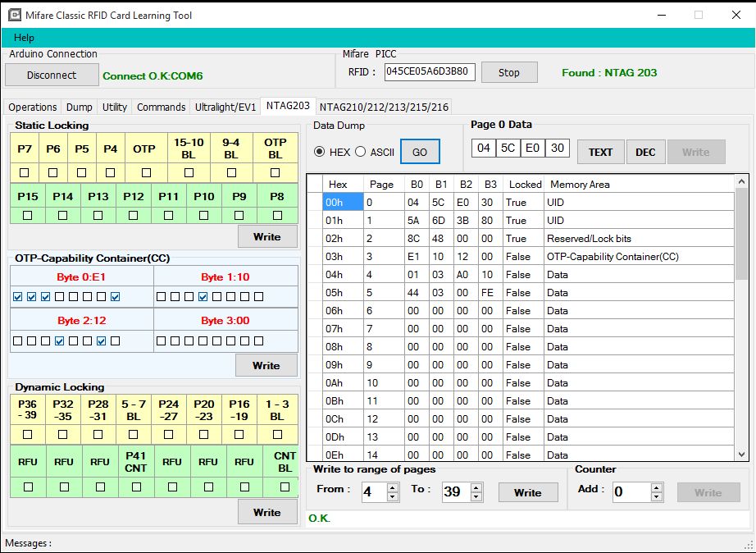756x553 pixels.
Task: Toggle the 15-10 BL checkbox
Action: click(189, 172)
